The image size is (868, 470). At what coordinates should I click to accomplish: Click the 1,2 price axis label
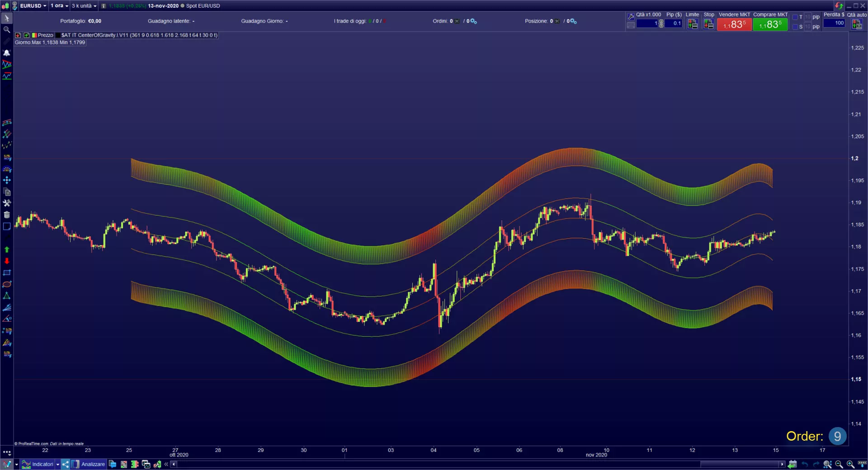(854, 159)
